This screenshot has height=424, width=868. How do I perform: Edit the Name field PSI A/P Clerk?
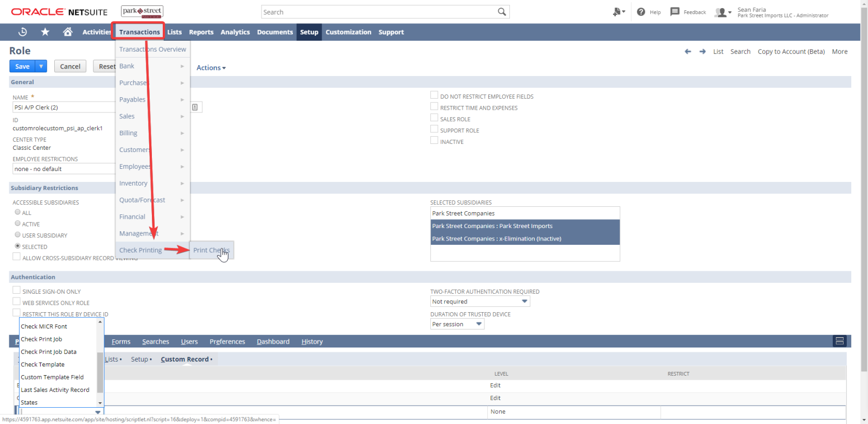click(x=63, y=107)
